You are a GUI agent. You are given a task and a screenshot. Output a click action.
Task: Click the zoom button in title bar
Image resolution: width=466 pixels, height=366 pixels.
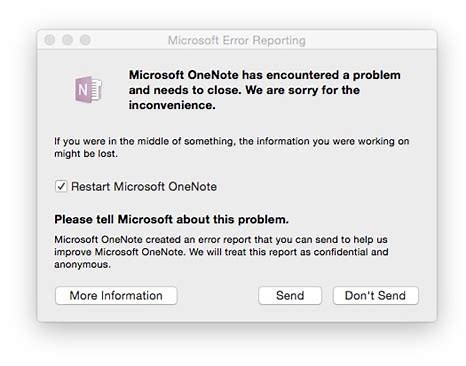pyautogui.click(x=85, y=40)
